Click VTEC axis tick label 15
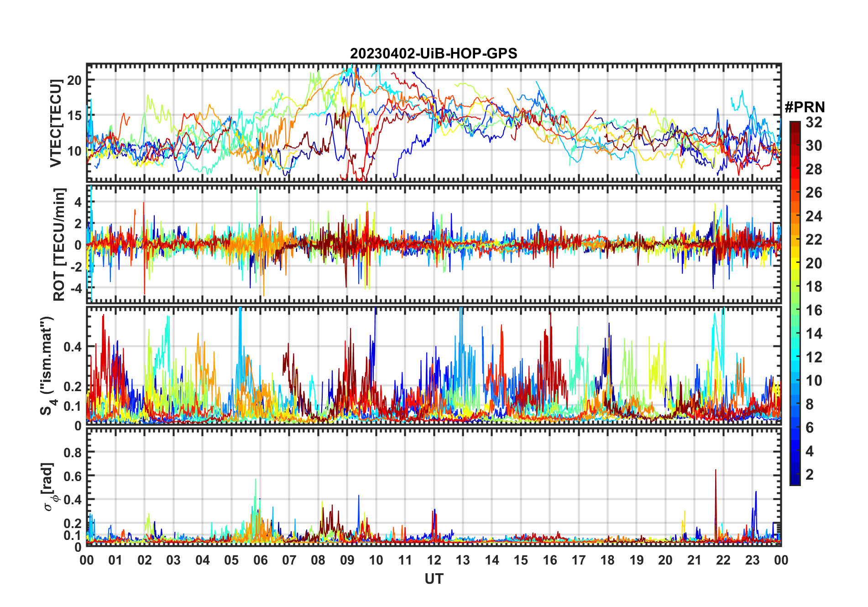 [74, 115]
